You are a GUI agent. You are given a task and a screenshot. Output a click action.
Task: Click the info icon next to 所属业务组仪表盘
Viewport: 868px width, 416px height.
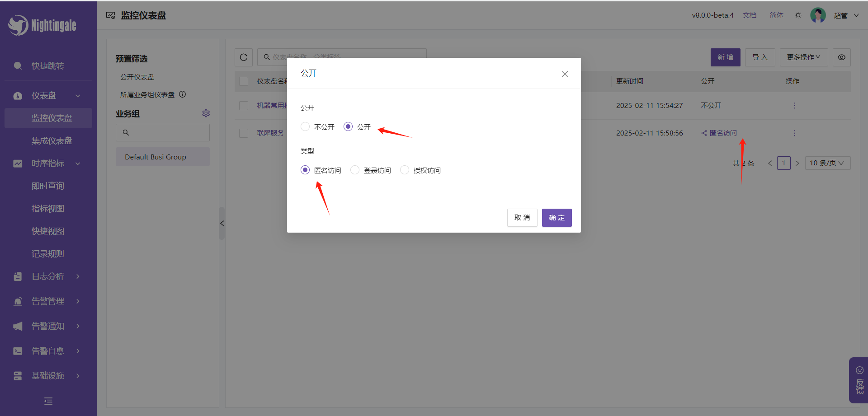183,94
